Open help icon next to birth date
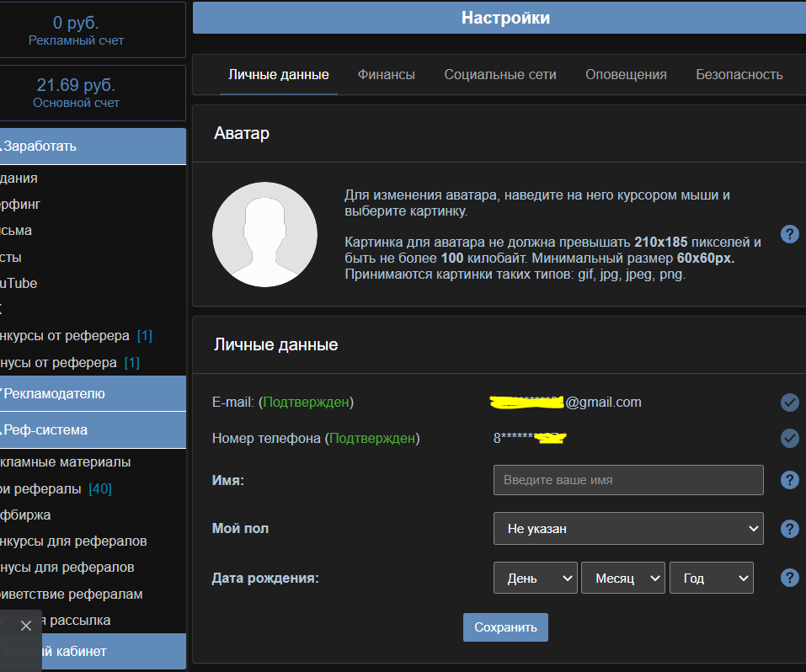The image size is (806, 672). point(789,578)
